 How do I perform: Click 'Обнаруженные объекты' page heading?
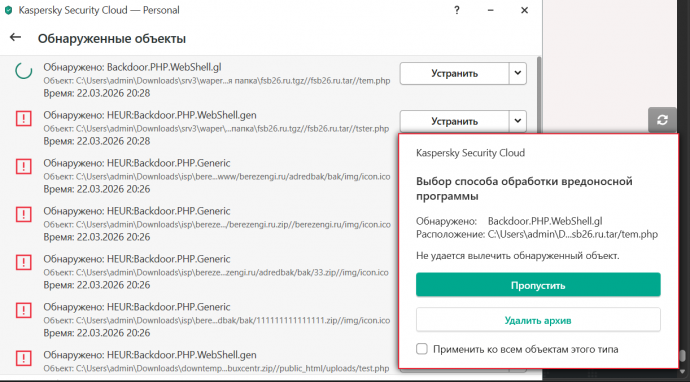[112, 39]
